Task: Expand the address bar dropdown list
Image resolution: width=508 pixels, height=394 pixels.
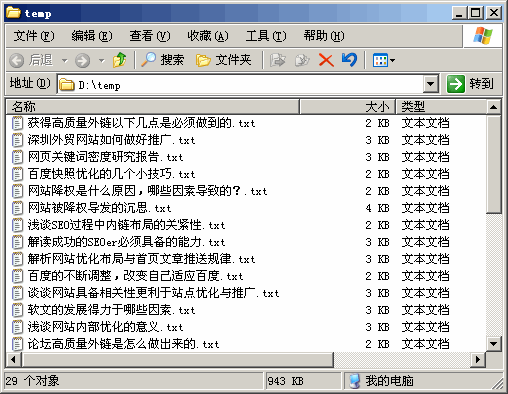Action: click(x=430, y=84)
